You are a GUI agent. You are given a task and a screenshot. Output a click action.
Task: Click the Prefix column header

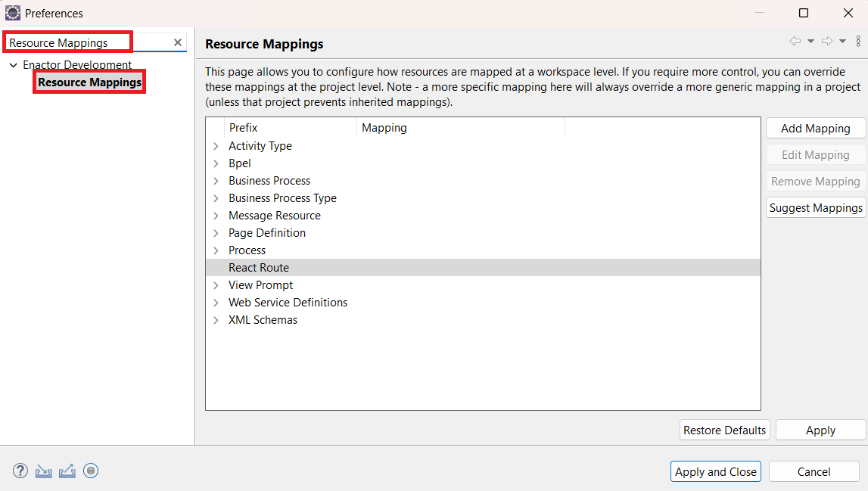pos(290,128)
